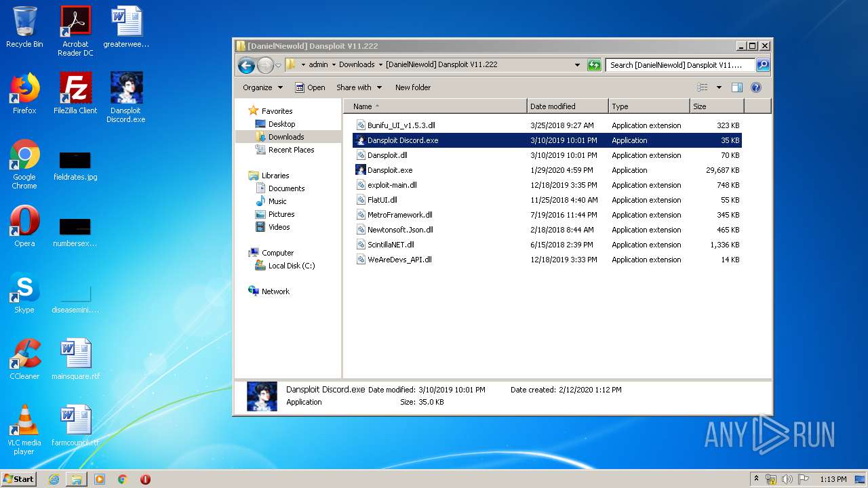Click the help question mark icon
This screenshot has height=488, width=868.
pyautogui.click(x=756, y=87)
